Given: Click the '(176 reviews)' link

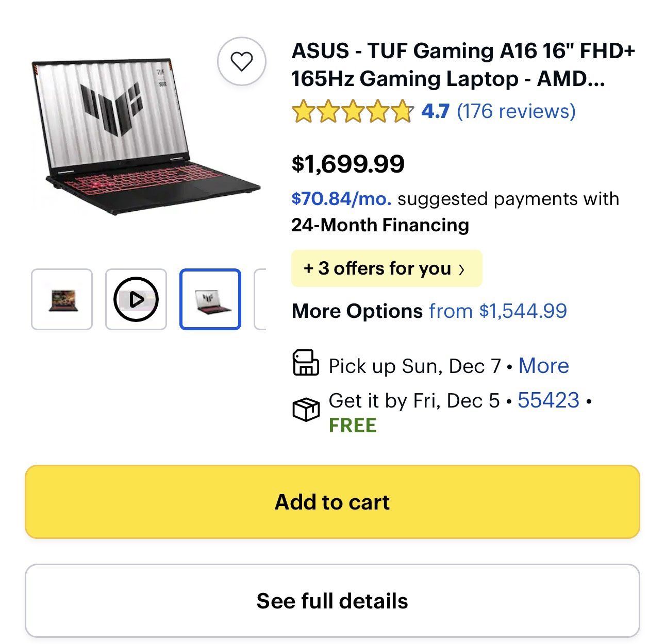Looking at the screenshot, I should pyautogui.click(x=516, y=111).
